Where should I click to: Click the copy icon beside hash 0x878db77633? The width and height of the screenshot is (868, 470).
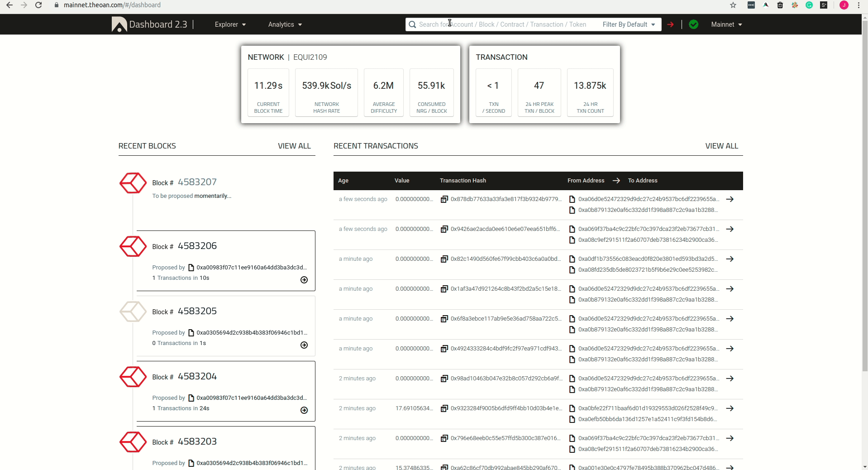[444, 199]
